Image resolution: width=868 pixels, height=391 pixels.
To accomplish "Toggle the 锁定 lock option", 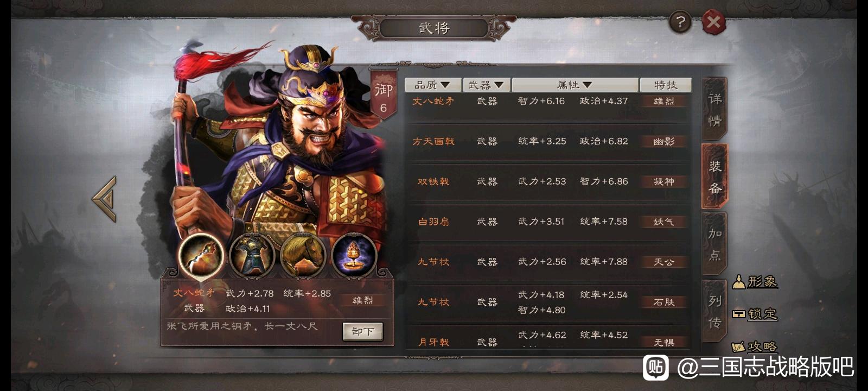I will coord(755,314).
